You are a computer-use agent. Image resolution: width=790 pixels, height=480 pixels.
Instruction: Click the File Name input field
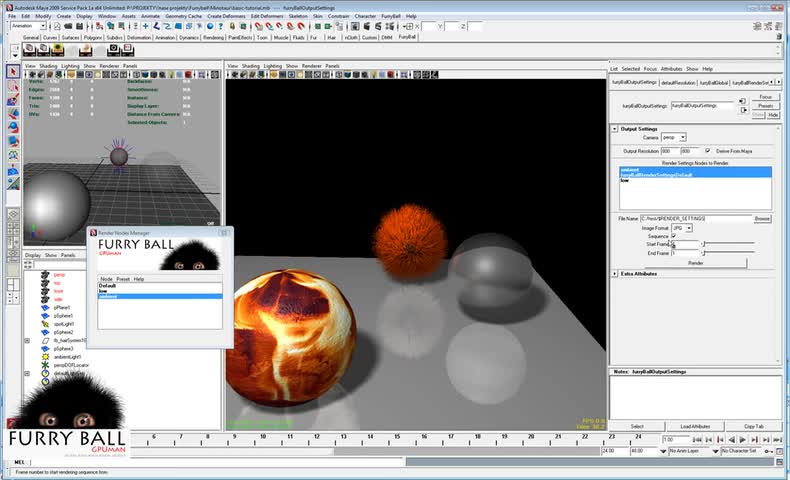coord(695,218)
